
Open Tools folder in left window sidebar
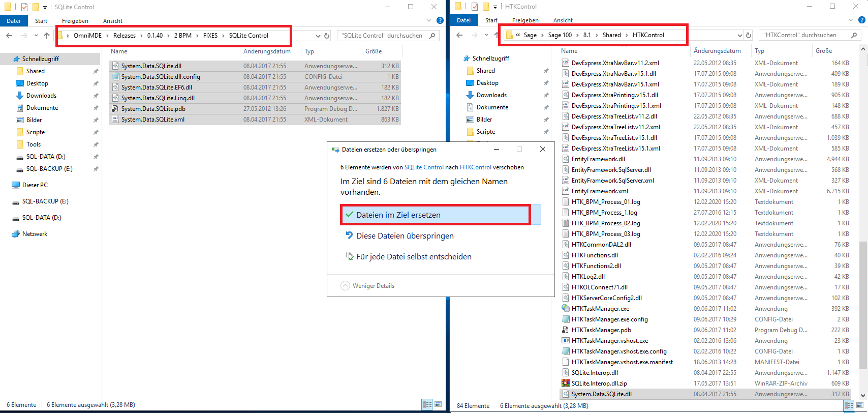tap(34, 144)
